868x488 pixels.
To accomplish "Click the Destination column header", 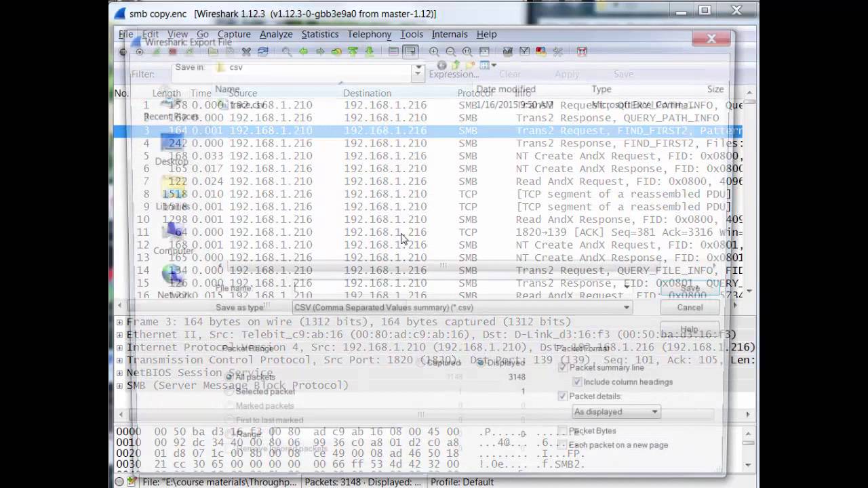I will pyautogui.click(x=367, y=93).
